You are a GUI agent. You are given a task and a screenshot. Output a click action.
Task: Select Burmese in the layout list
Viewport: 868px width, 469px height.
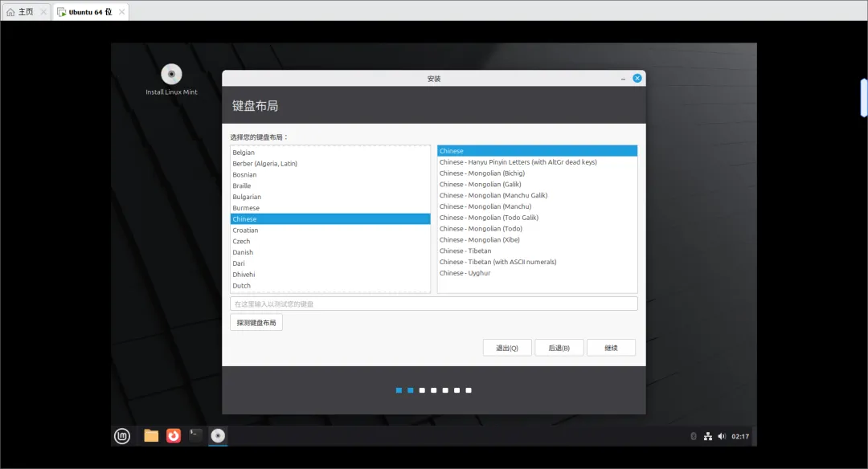pyautogui.click(x=330, y=208)
